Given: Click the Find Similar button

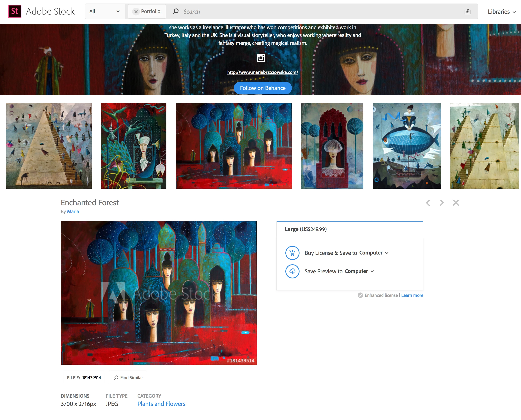Looking at the screenshot, I should tap(128, 377).
